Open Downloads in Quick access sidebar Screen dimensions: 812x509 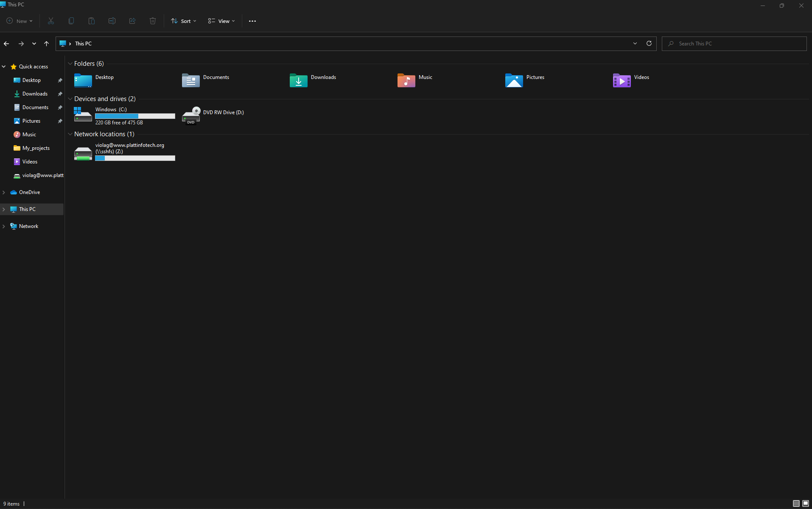[x=35, y=94]
